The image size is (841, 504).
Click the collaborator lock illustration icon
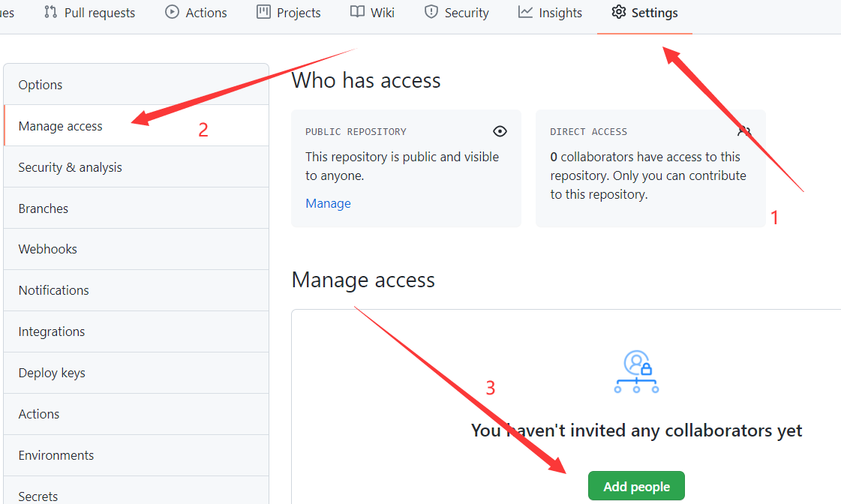coord(636,371)
